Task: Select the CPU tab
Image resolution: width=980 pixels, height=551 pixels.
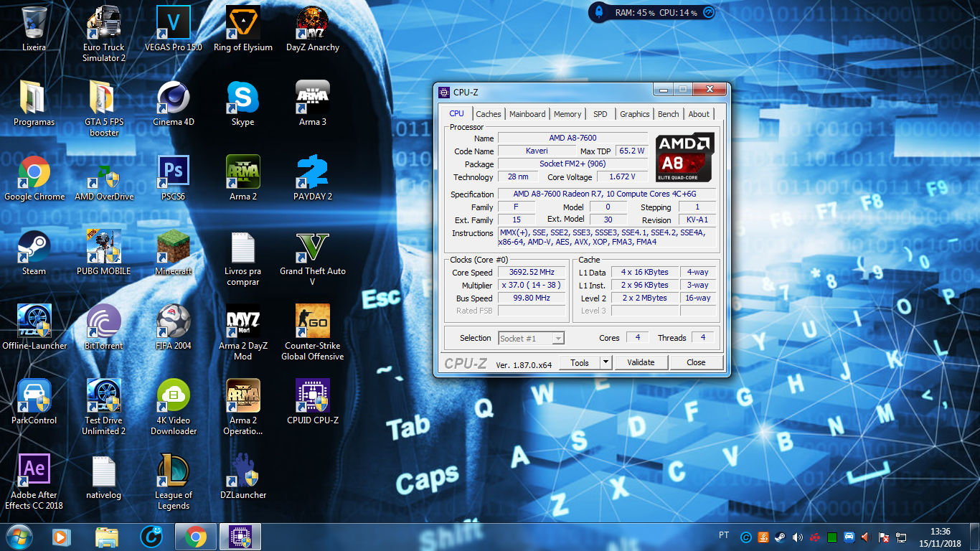Action: [x=457, y=113]
